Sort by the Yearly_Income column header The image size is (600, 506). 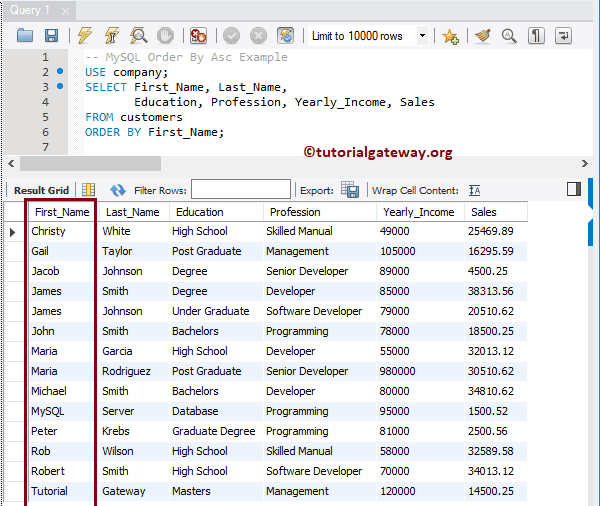418,212
